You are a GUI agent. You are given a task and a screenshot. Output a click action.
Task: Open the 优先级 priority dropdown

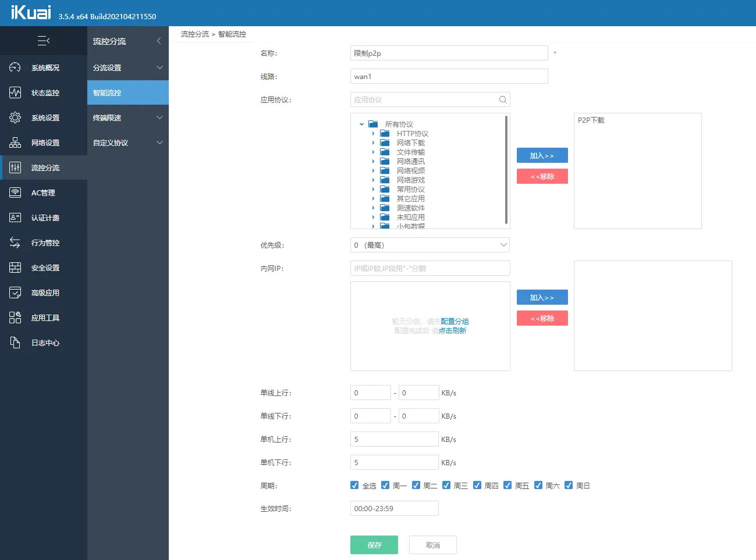[430, 245]
